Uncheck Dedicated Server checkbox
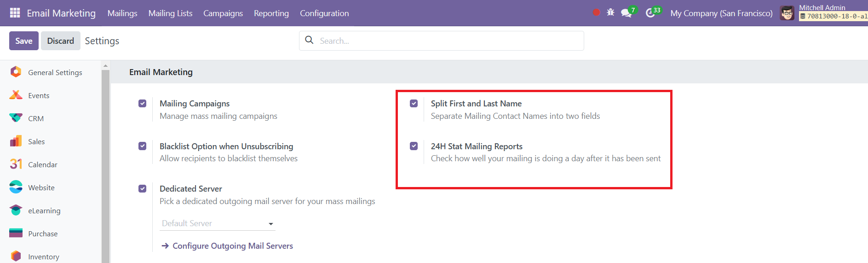This screenshot has height=263, width=868. coord(143,188)
